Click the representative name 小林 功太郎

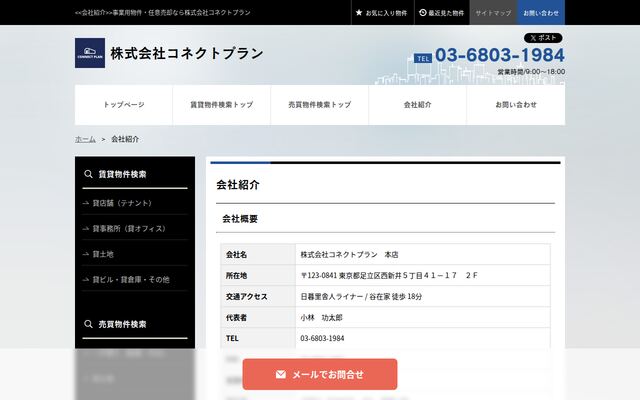[322, 318]
